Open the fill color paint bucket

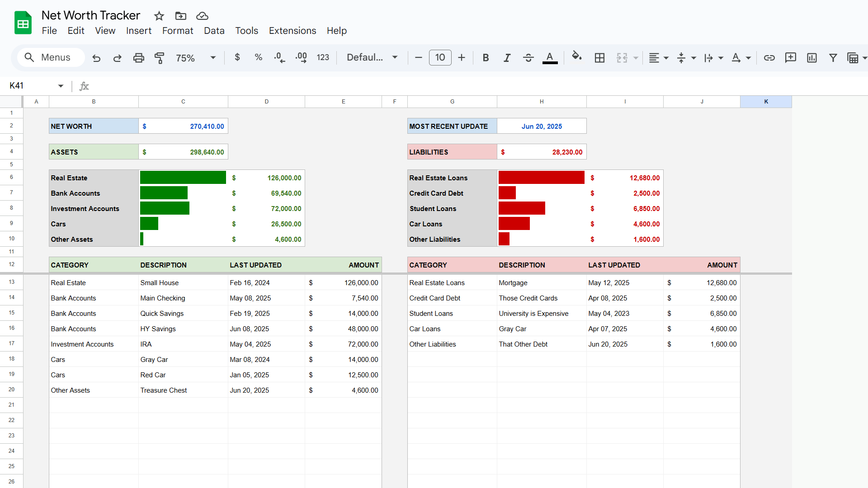(576, 57)
